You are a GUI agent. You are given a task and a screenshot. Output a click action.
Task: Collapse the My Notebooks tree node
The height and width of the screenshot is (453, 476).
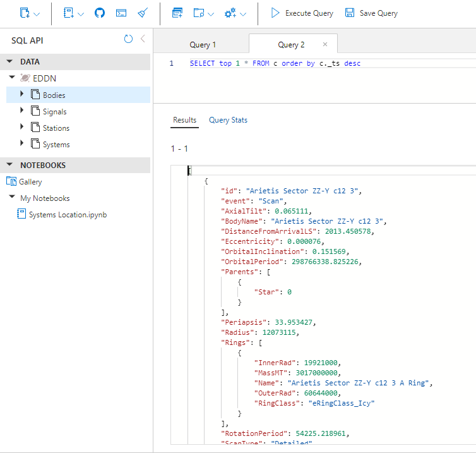tap(12, 198)
